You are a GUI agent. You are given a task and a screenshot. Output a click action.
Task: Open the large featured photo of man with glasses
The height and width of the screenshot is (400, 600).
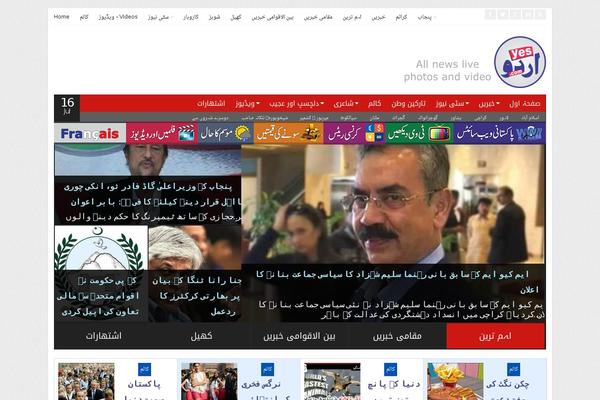(x=393, y=204)
